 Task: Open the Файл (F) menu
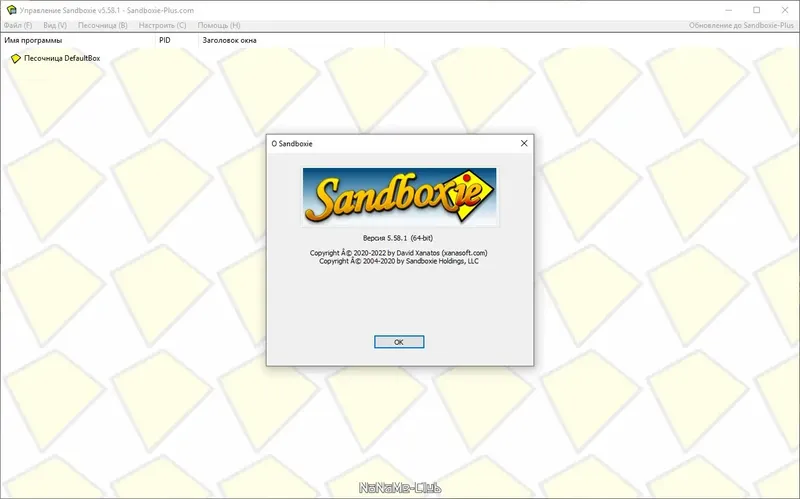tap(18, 25)
